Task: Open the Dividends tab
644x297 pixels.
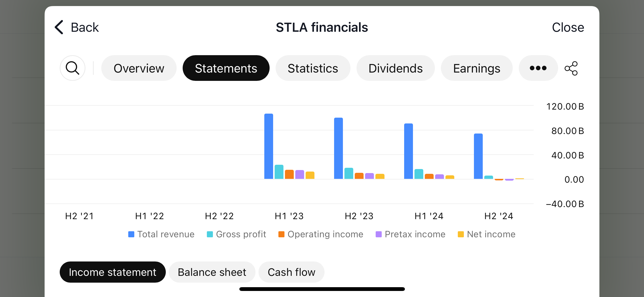Action: [x=396, y=68]
